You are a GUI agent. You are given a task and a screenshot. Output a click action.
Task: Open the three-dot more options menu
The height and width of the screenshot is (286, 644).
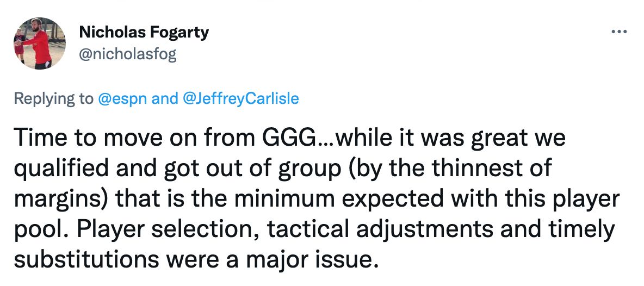click(619, 32)
